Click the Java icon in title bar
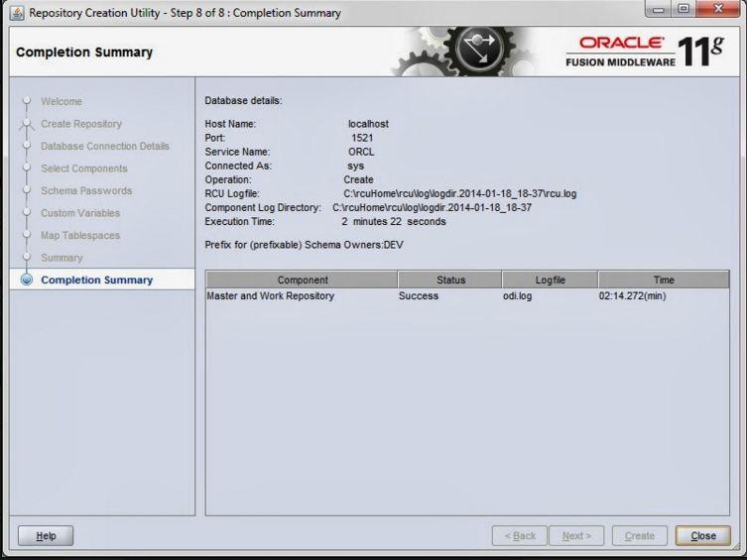This screenshot has height=560, width=747. click(x=17, y=13)
